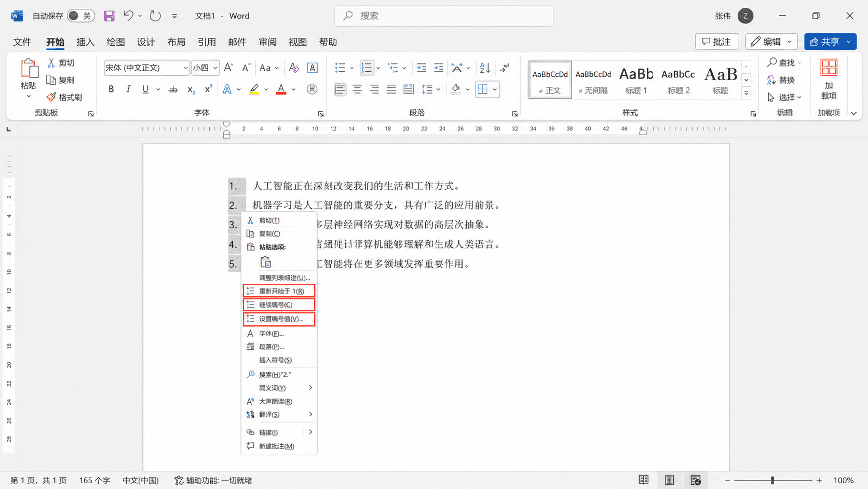Open the Insert (插入) tab
The image size is (868, 489).
tap(85, 42)
